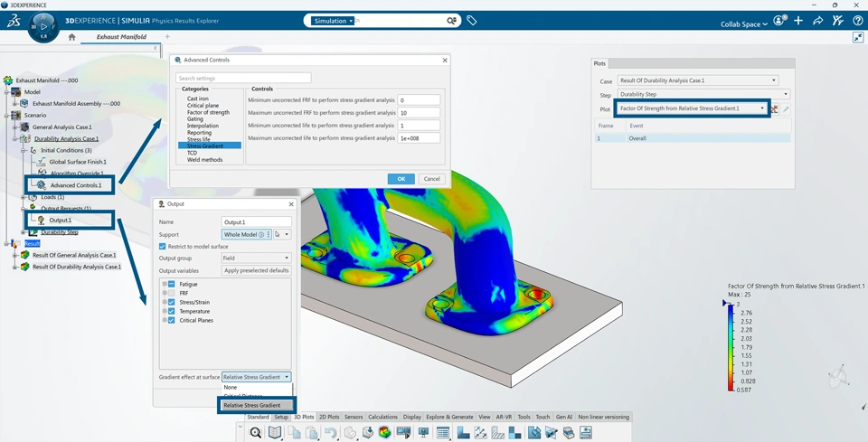Click the tag icon next to search bar
The width and height of the screenshot is (868, 442).
coord(471,21)
